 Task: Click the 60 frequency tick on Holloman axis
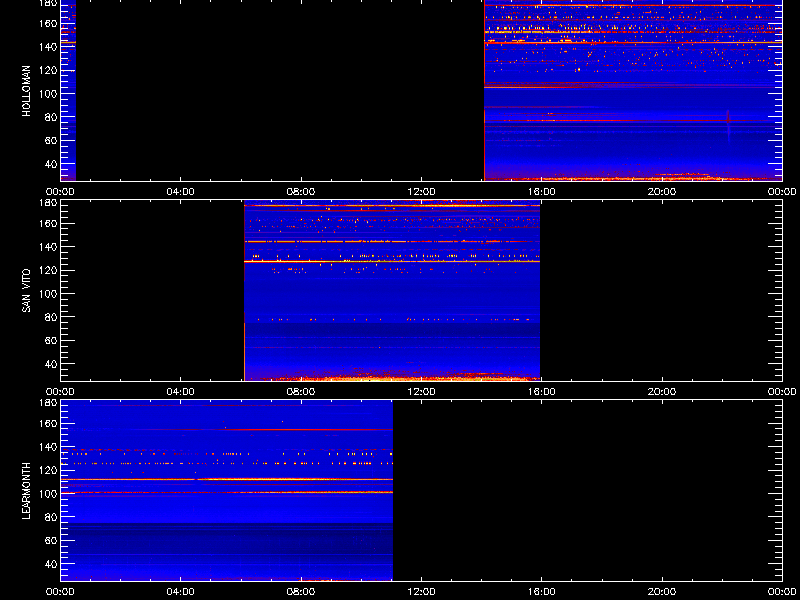[52, 141]
